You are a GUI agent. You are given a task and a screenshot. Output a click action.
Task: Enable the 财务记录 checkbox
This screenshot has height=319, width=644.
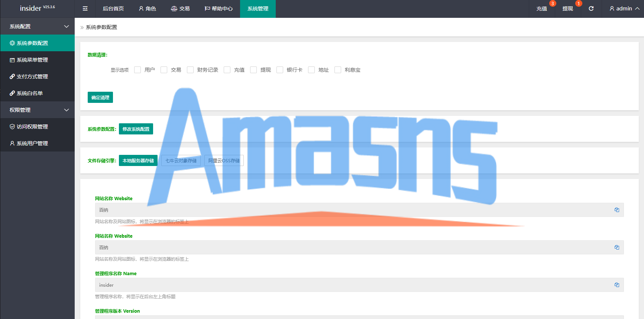[190, 70]
